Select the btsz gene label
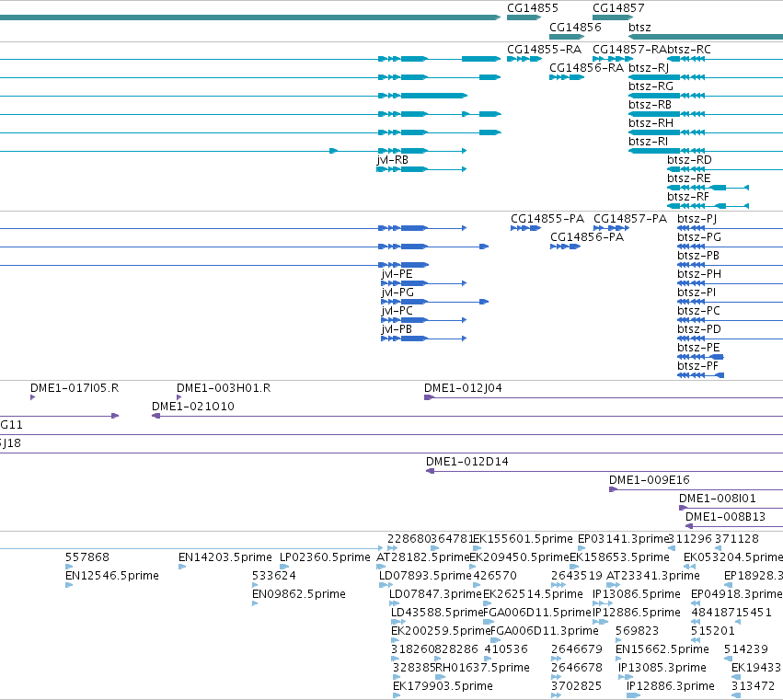The height and width of the screenshot is (700, 783). tap(639, 27)
